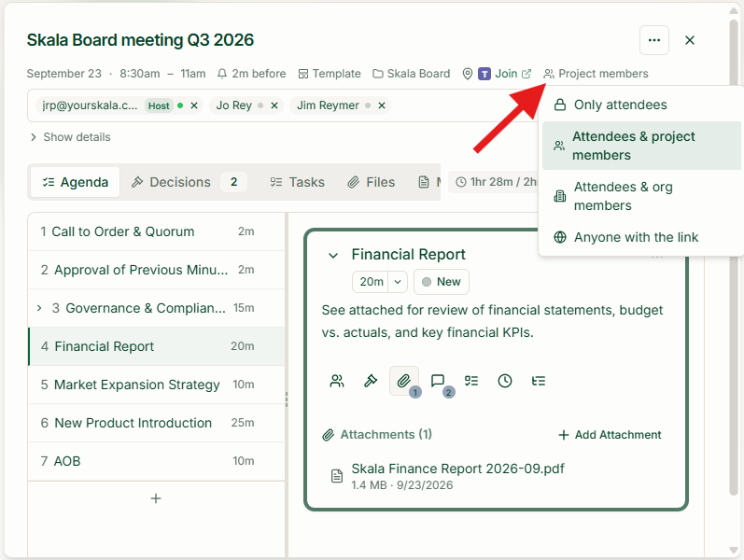Expand Show details section

coord(70,137)
